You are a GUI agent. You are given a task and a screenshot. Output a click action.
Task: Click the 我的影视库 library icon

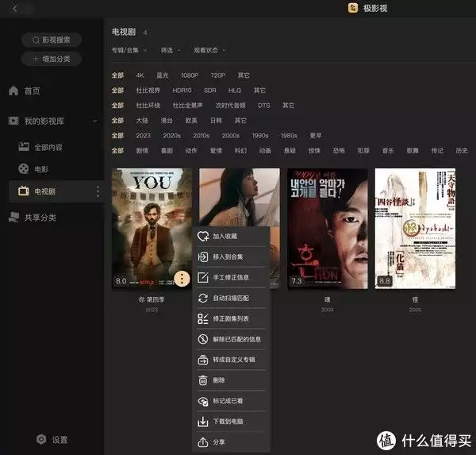(x=13, y=121)
